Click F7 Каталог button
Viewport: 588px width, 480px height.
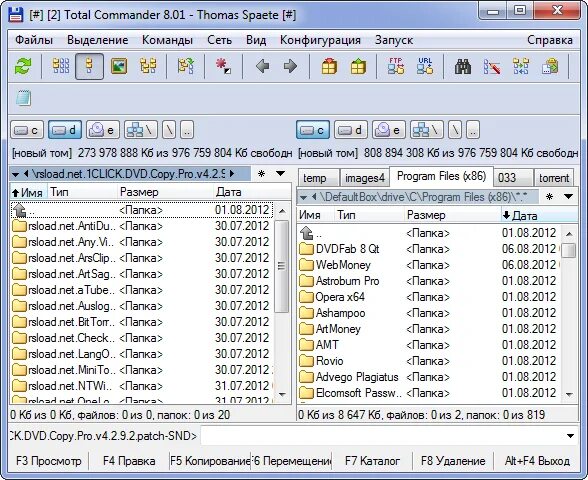(x=372, y=460)
